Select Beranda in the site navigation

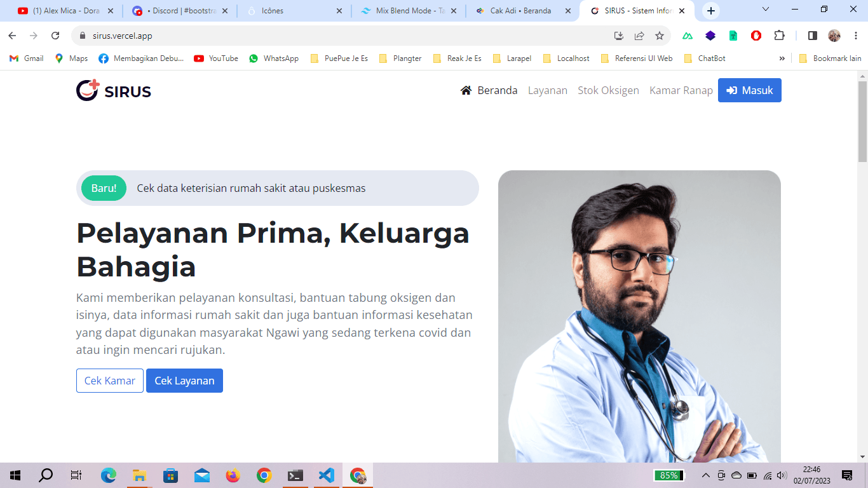click(489, 90)
